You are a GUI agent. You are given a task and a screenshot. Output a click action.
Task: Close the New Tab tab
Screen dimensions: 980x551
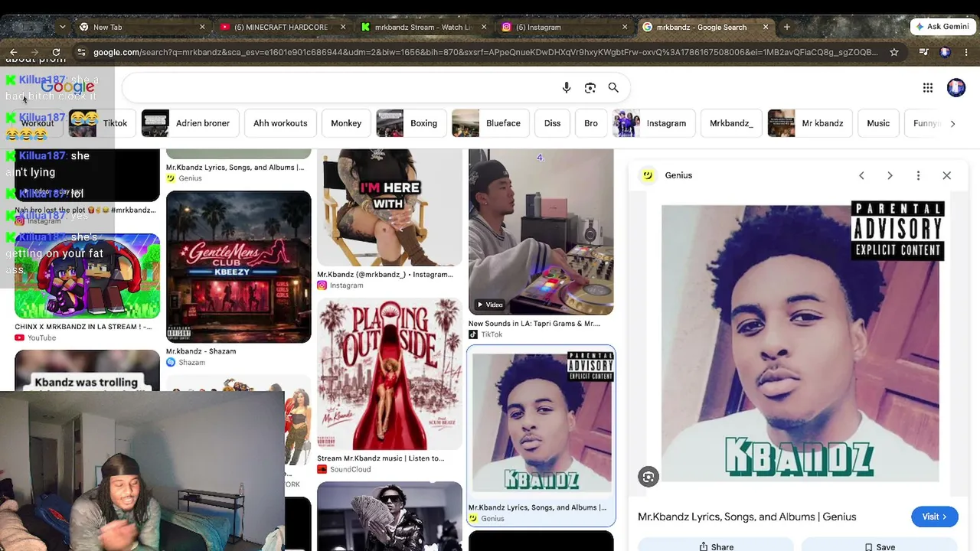click(202, 27)
